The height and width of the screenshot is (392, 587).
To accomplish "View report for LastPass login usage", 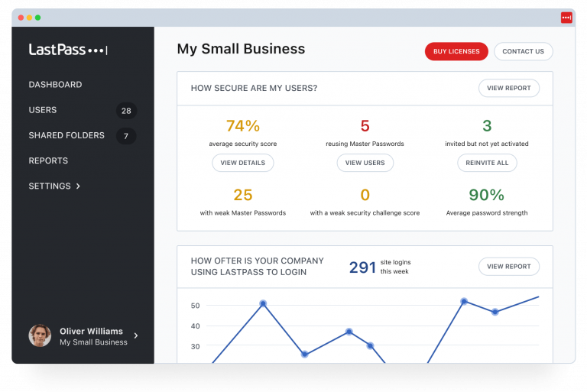I will coord(508,267).
